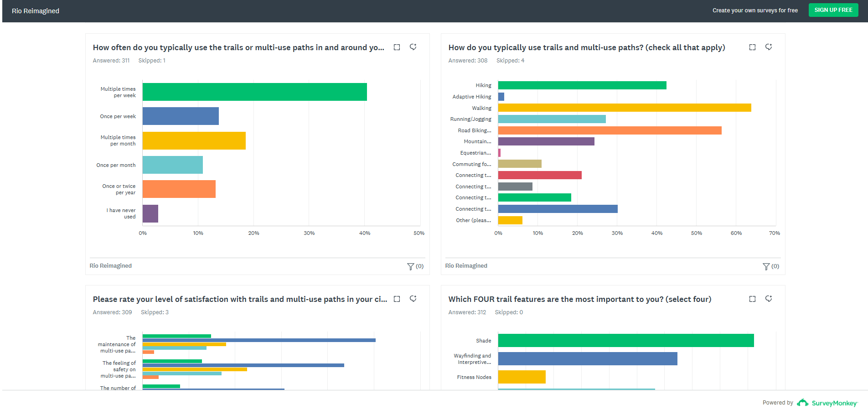Click the green Shade bar
The height and width of the screenshot is (415, 868).
click(x=626, y=340)
